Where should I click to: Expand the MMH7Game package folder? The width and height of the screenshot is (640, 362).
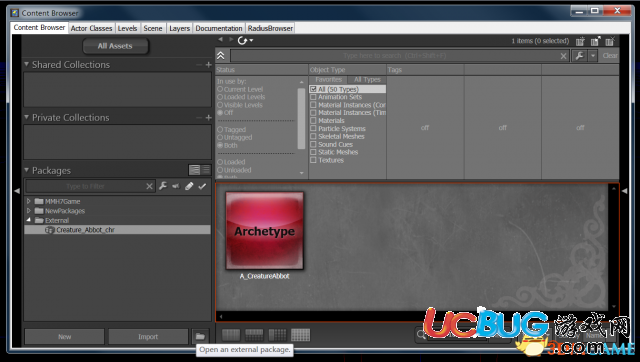29,201
